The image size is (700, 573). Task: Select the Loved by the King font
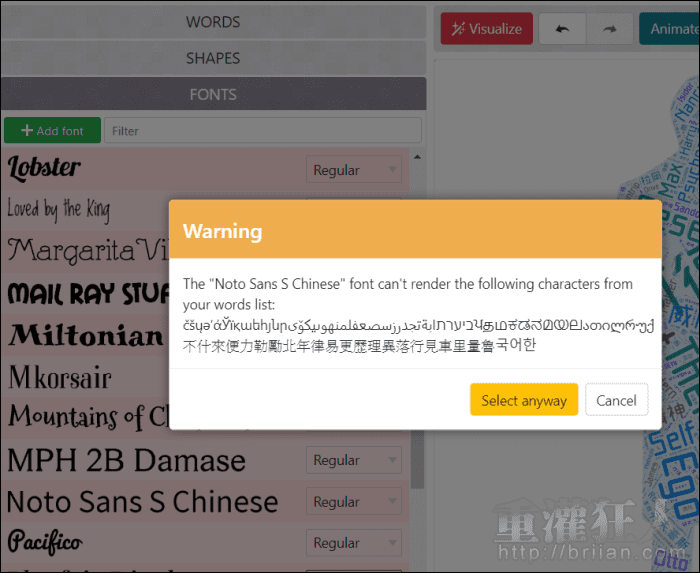58,209
